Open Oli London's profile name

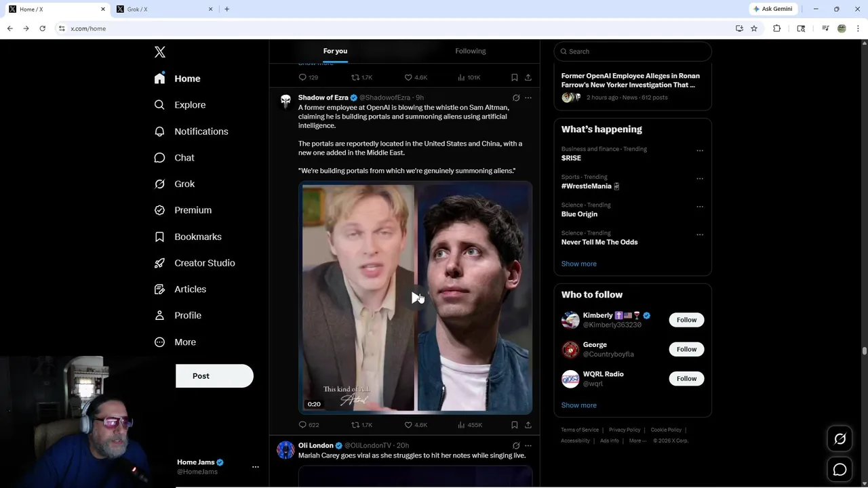pyautogui.click(x=316, y=445)
